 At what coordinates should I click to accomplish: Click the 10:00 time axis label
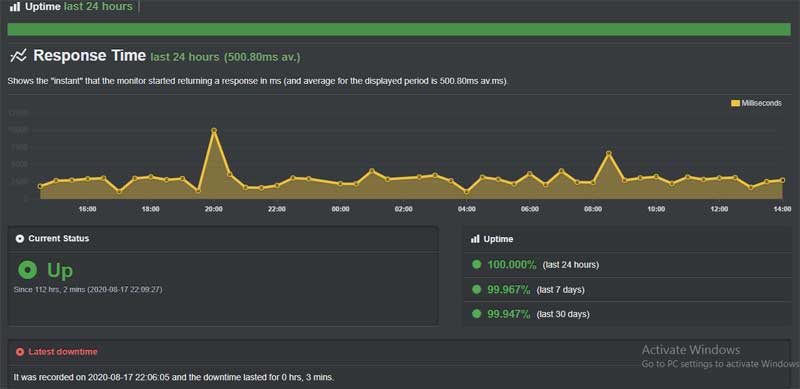tap(657, 209)
